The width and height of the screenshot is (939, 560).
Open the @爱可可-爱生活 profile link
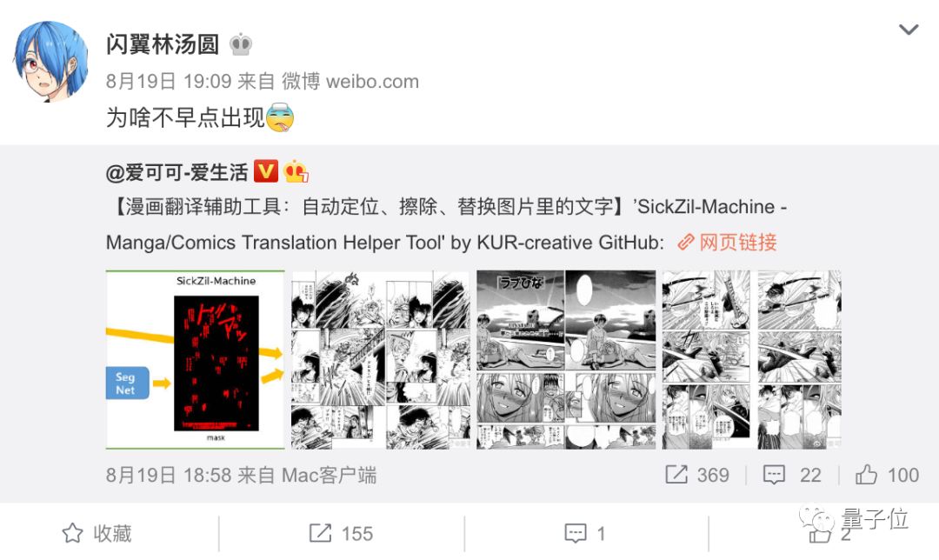pos(176,172)
